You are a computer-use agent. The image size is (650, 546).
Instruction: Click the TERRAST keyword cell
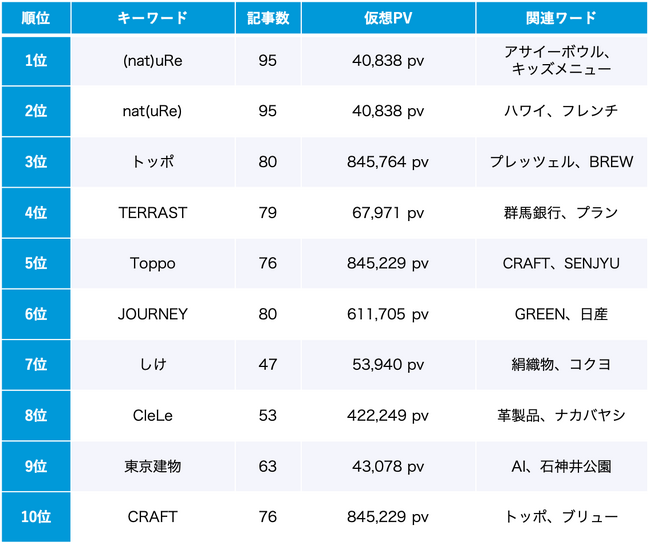click(x=152, y=213)
